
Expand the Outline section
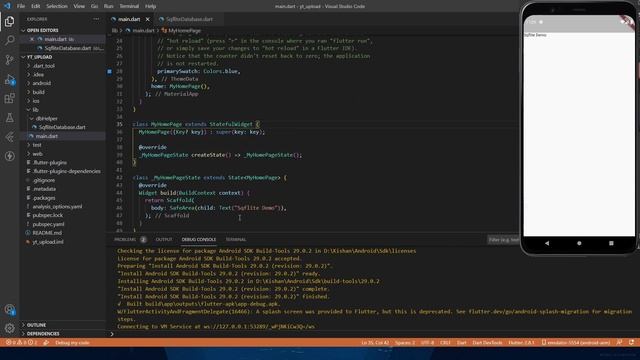[36, 325]
